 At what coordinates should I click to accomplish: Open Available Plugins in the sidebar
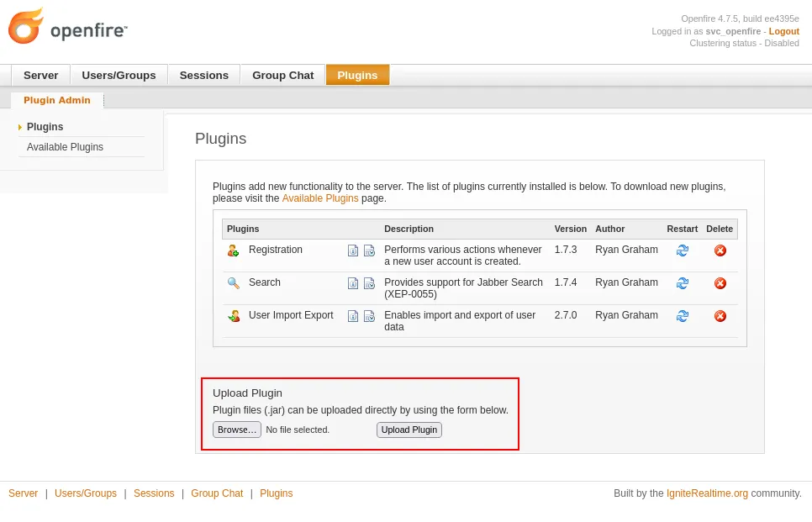tap(65, 147)
